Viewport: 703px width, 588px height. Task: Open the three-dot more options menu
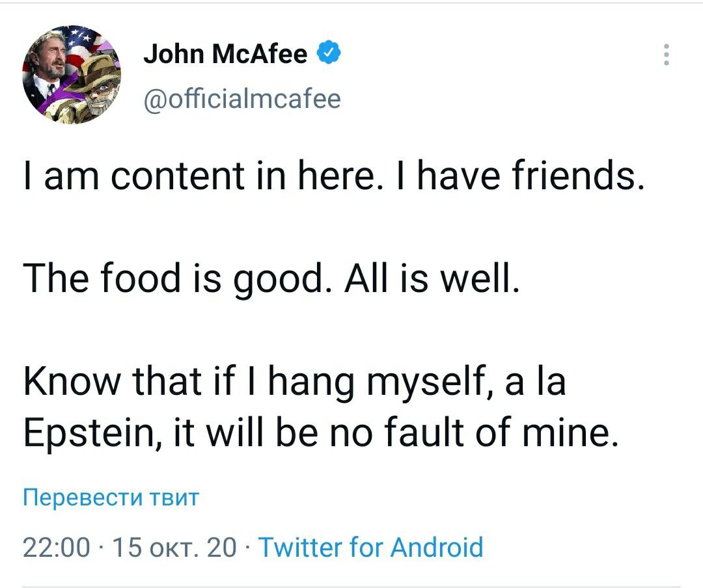pos(666,55)
